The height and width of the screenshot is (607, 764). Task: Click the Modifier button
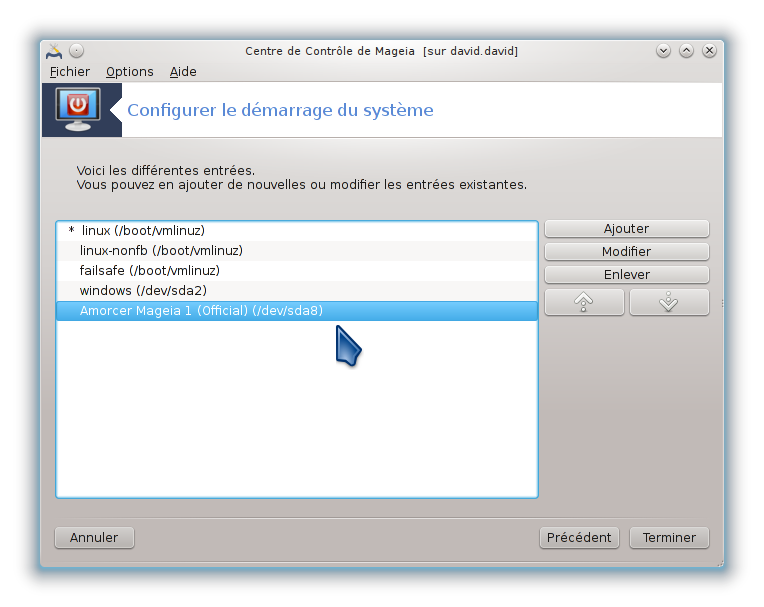627,251
